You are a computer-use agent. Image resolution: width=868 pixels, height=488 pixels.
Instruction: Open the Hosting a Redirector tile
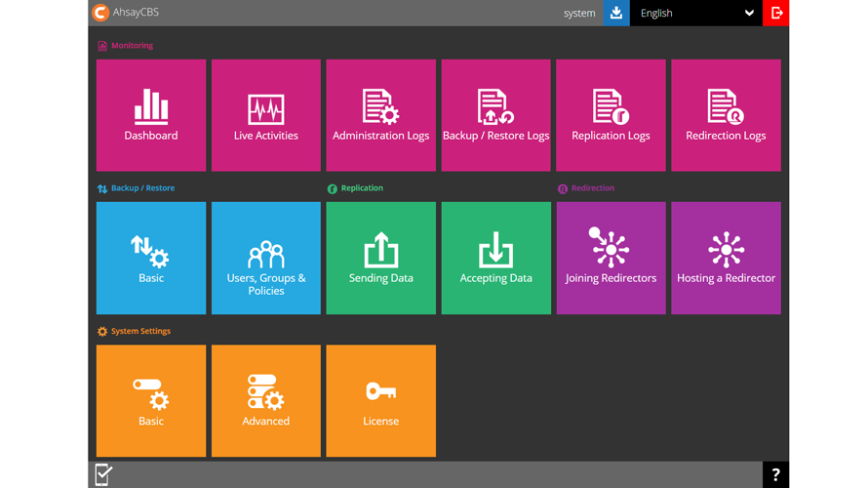726,258
